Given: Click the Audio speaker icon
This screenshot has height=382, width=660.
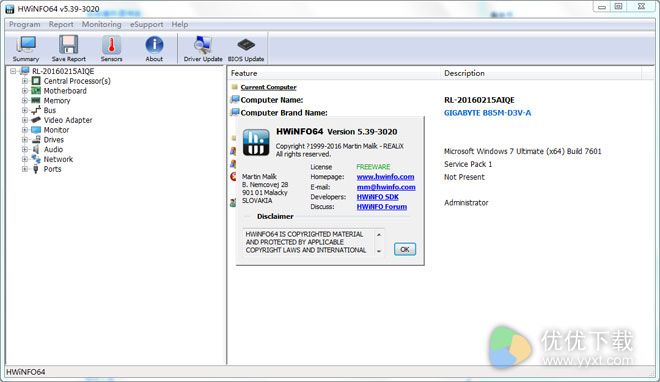Looking at the screenshot, I should (x=36, y=149).
